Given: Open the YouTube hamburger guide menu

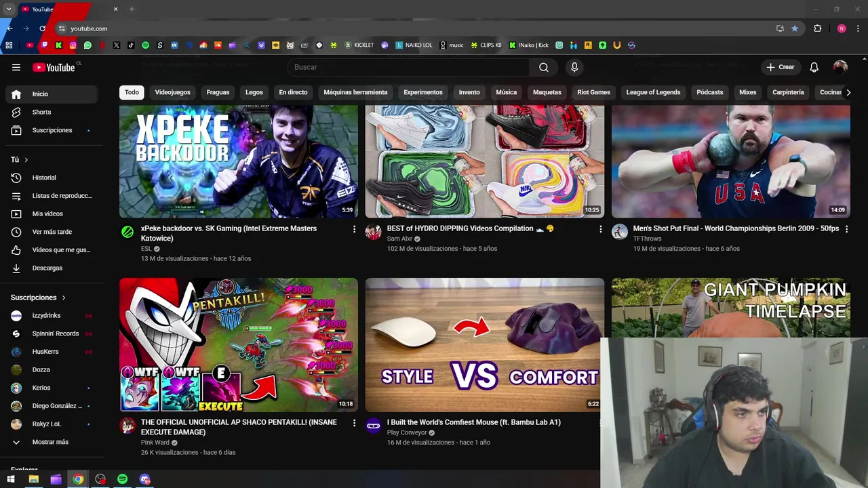Looking at the screenshot, I should click(x=16, y=67).
